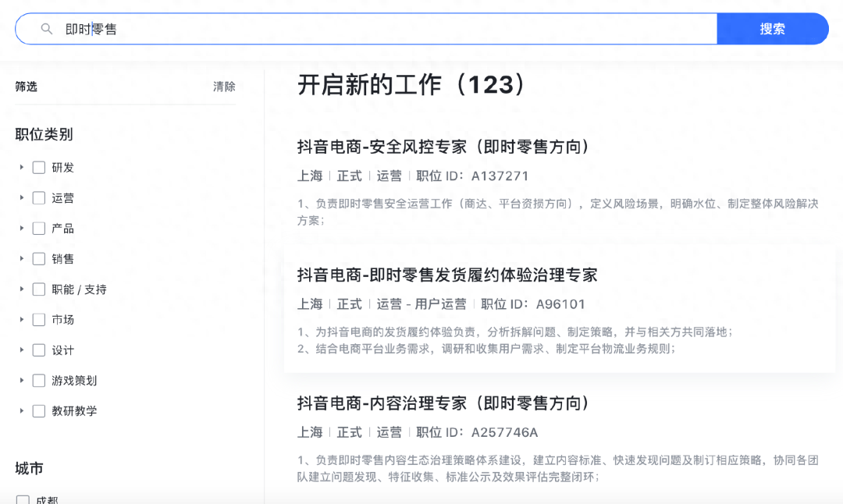Toggle the 职能 / 支持 checkbox
The height and width of the screenshot is (504, 843).
click(39, 289)
